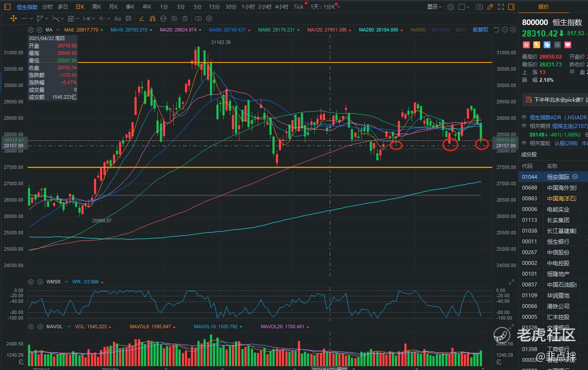
Task: Switch to the 15分 timeframe tab
Action: (x=214, y=6)
